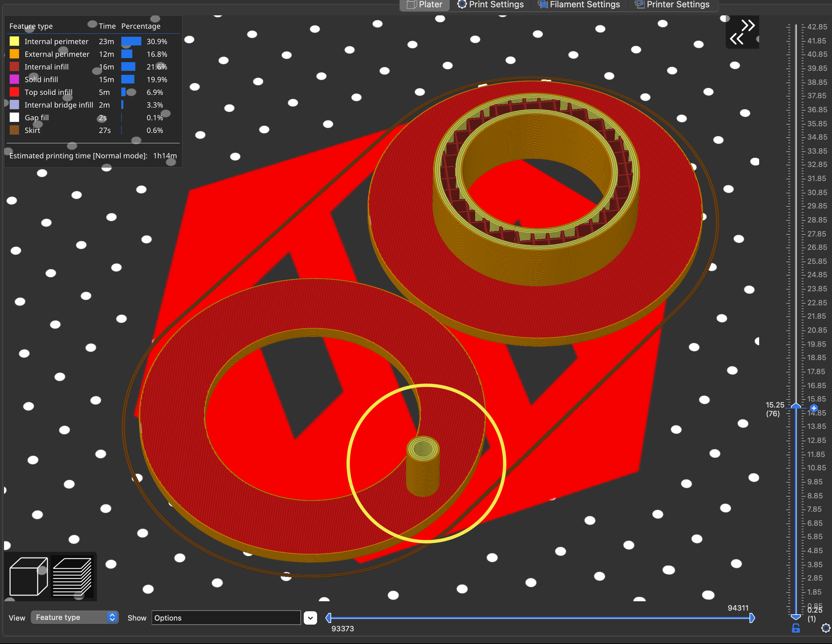Hide Internal infill via its dark red swatch
Image resolution: width=832 pixels, height=644 pixels.
[x=14, y=67]
